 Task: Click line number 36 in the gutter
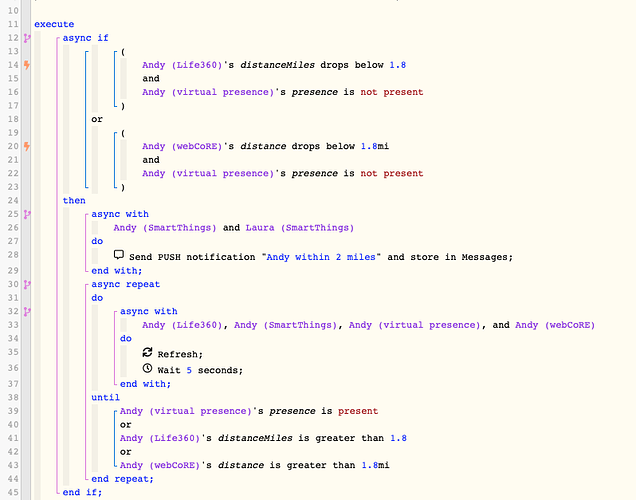[x=13, y=368]
